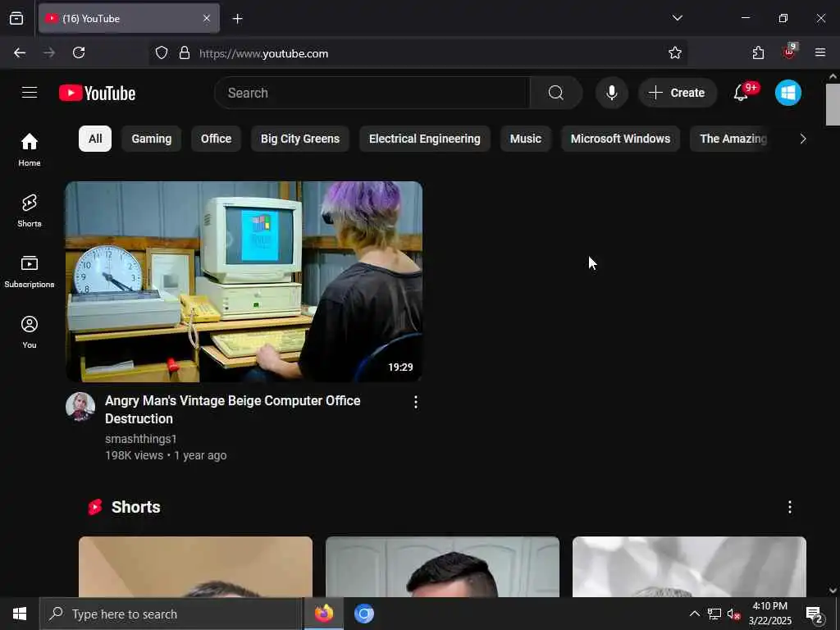Screen dimensions: 840x630
Task: Click the Create button
Action: (677, 93)
